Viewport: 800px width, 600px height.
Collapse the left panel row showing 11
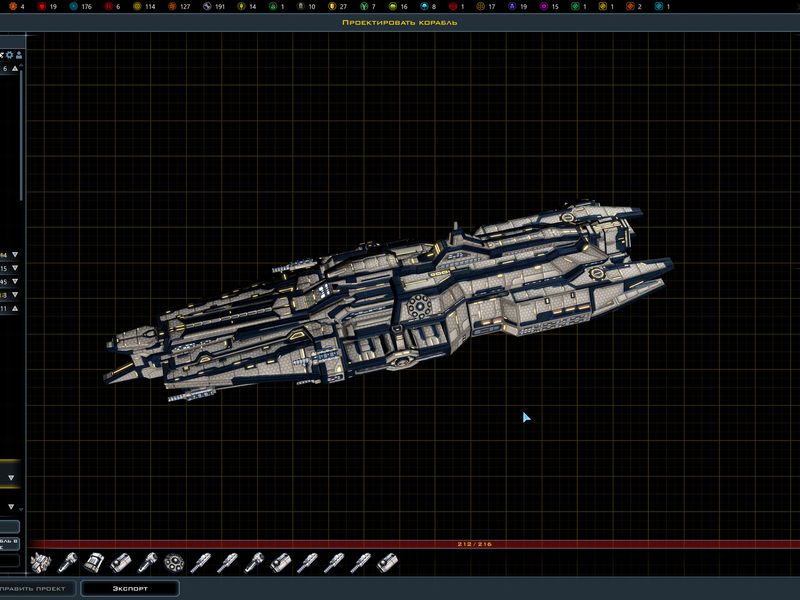tap(15, 308)
